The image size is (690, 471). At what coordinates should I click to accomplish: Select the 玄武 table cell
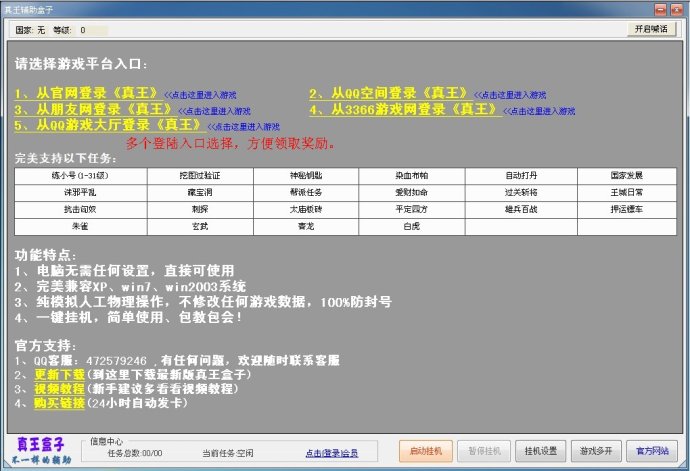coord(200,227)
